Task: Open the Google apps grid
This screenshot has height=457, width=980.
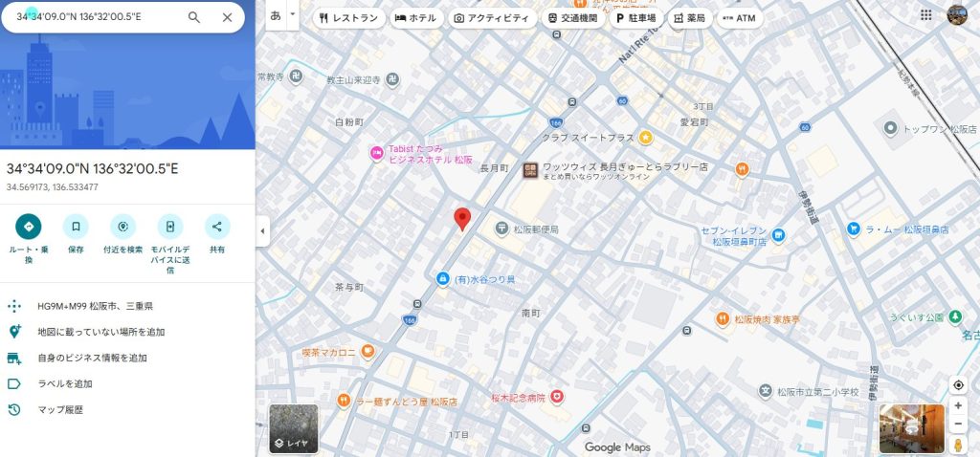Action: click(x=925, y=15)
